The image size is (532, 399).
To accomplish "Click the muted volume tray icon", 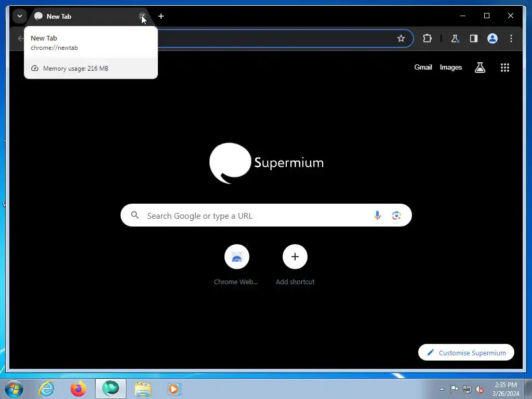I will 480,389.
